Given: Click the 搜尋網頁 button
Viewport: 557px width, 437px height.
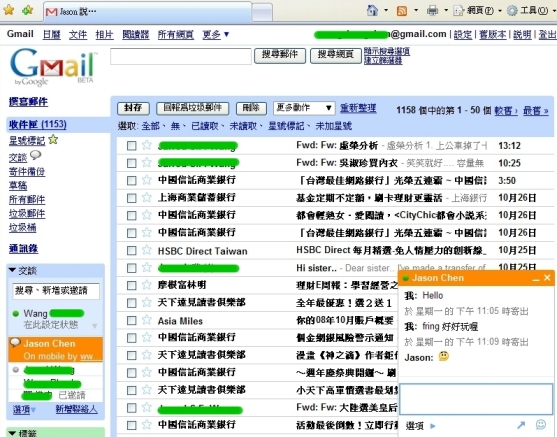Looking at the screenshot, I should click(x=336, y=56).
